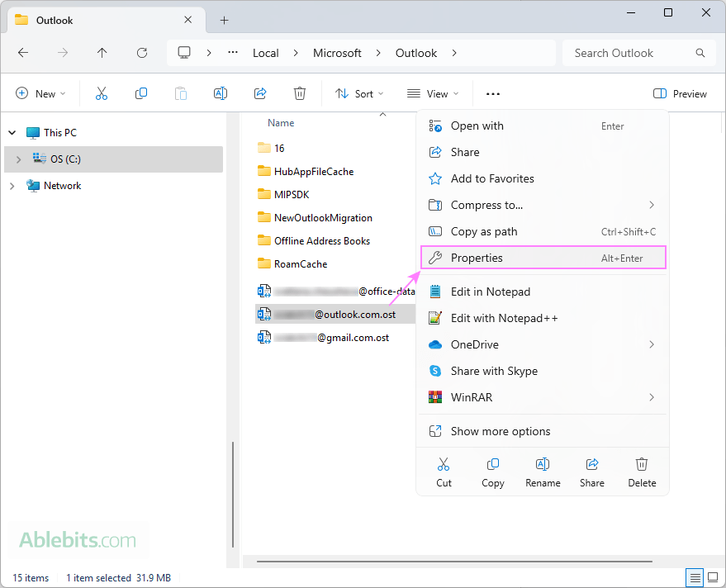The image size is (726, 588).
Task: Click the Share icon in the toolbar
Action: (260, 93)
